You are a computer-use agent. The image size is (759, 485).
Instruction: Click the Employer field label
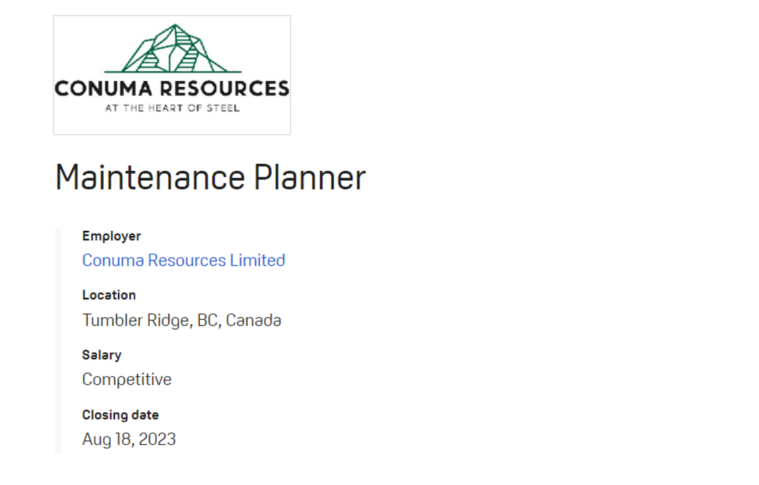111,236
